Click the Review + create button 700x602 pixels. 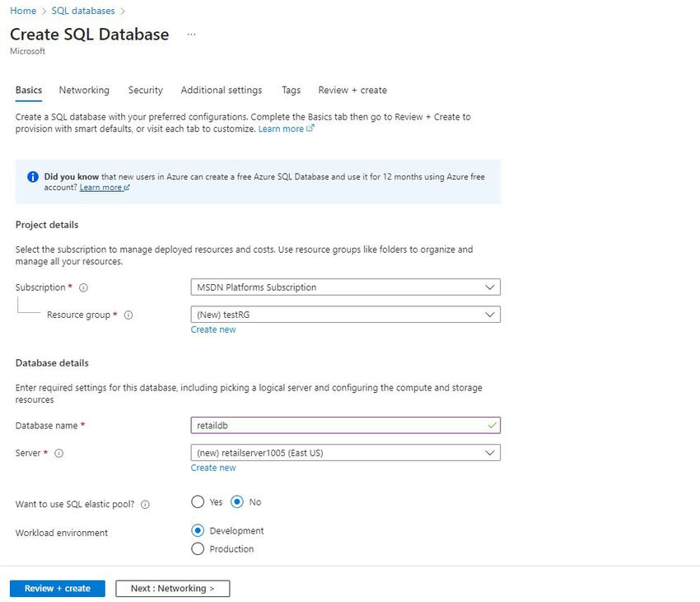point(58,589)
